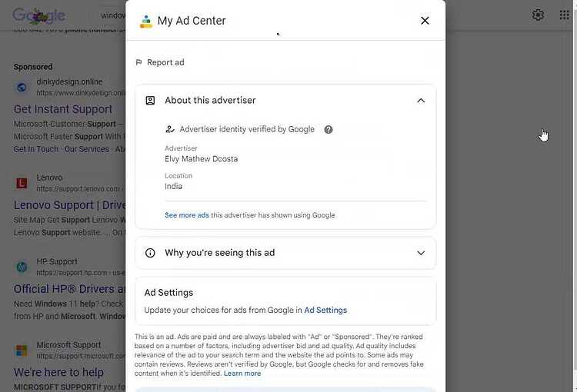577x392 pixels.
Task: Click the verified-identity help question mark icon
Action: (x=329, y=129)
